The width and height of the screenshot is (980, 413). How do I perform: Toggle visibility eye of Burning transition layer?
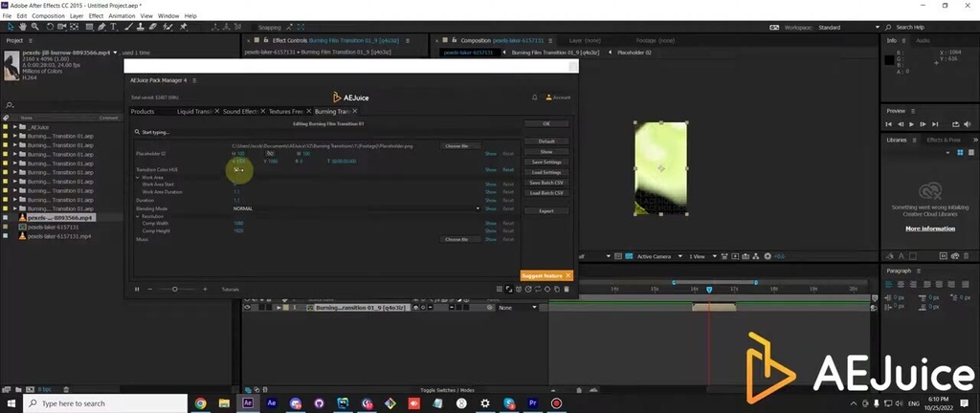247,308
